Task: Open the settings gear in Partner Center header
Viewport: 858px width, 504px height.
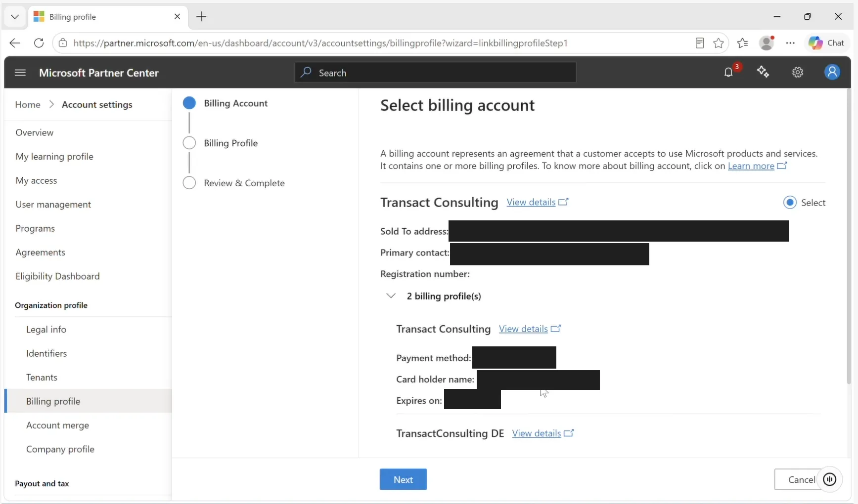Action: click(x=798, y=73)
